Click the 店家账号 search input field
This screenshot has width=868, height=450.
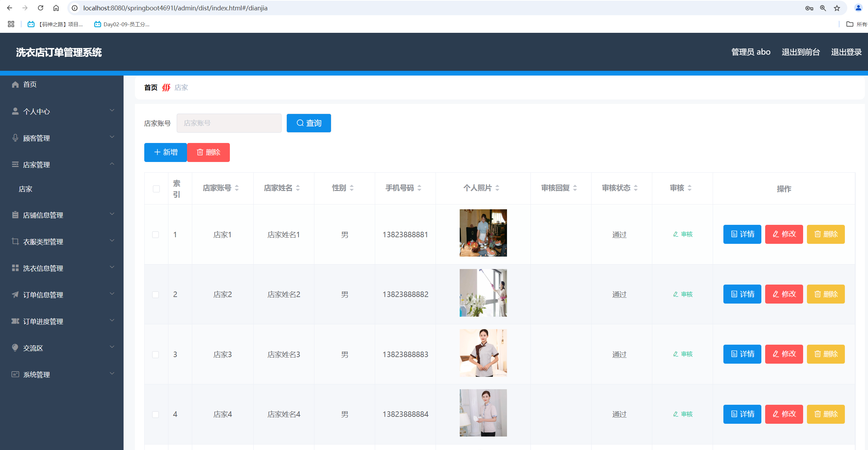pos(229,123)
